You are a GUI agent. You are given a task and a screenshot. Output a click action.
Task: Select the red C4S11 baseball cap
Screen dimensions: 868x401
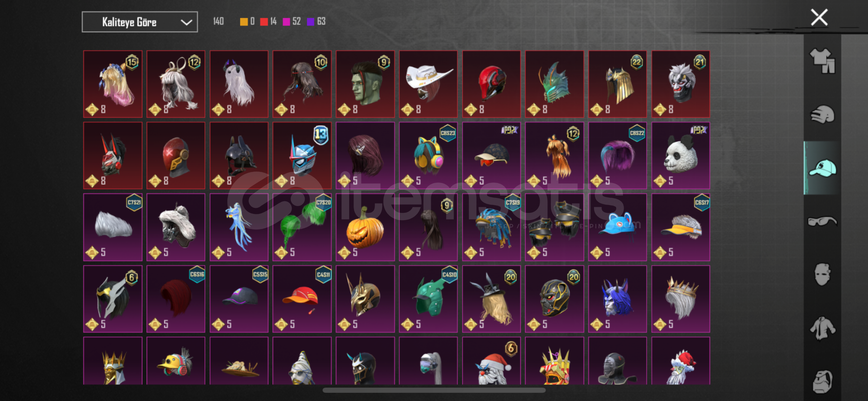302,299
